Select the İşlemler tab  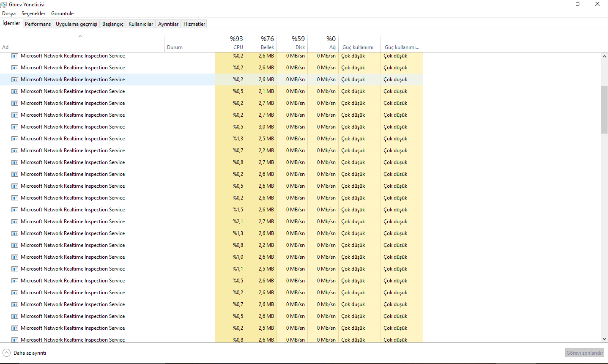click(x=11, y=23)
